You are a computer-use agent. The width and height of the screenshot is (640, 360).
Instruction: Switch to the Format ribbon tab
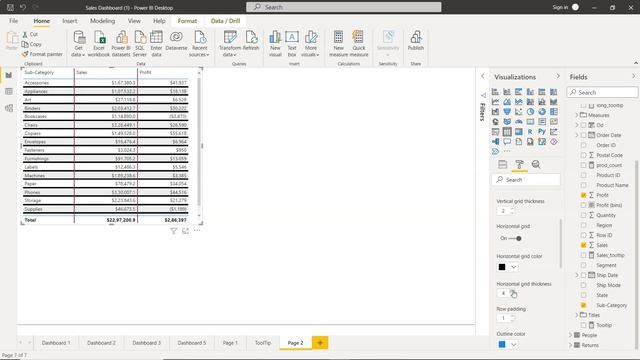pyautogui.click(x=187, y=21)
